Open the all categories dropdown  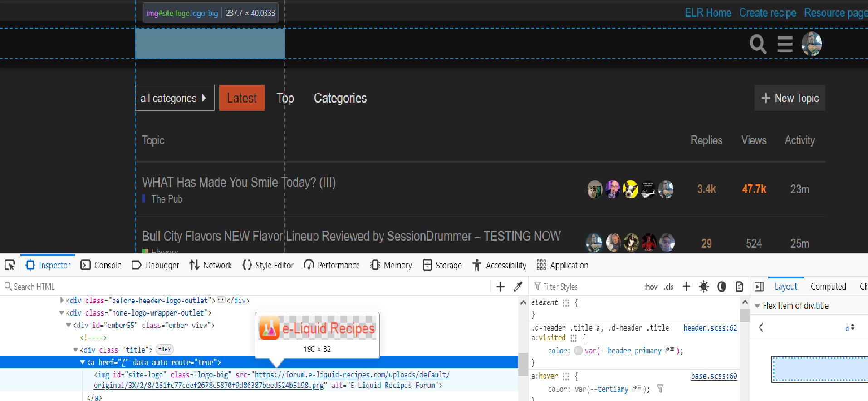174,98
